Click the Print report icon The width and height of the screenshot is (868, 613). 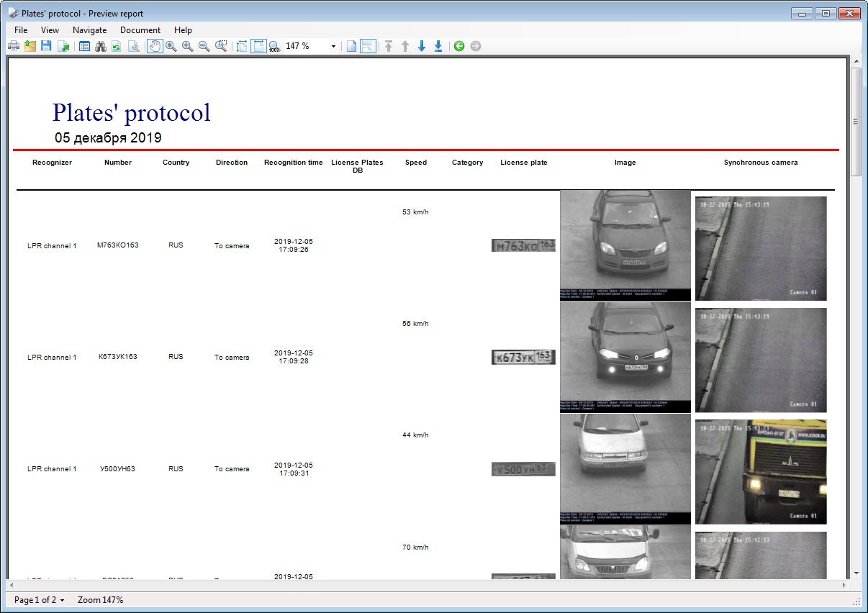13,46
